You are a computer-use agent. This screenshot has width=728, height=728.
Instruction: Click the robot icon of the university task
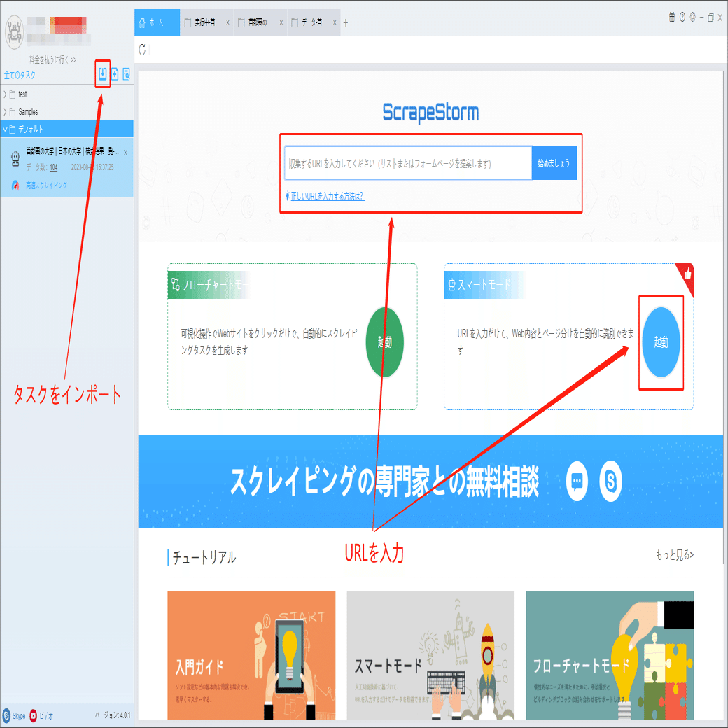[16, 158]
